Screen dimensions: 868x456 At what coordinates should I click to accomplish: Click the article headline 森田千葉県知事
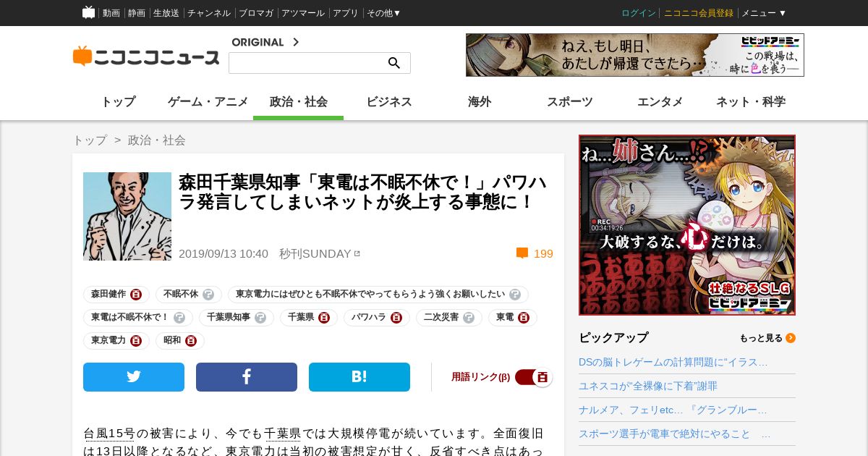pyautogui.click(x=363, y=192)
